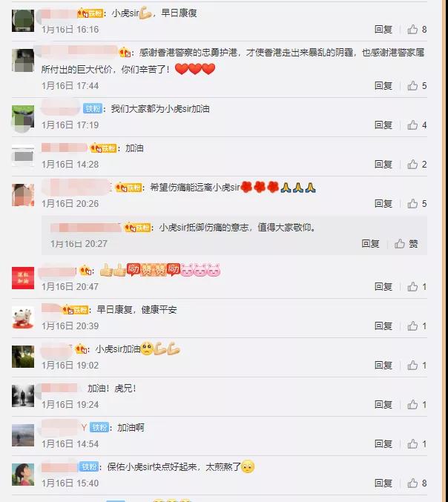Viewport: 448px width, 502px height.
Task: Reply to the 17:44 three-hearts comment
Action: click(383, 86)
